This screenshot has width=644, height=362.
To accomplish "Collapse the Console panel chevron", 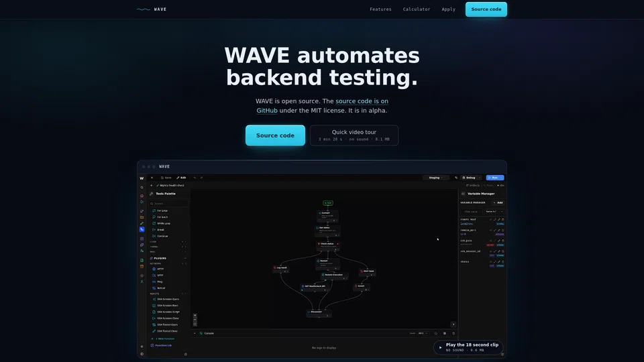I will [195, 333].
